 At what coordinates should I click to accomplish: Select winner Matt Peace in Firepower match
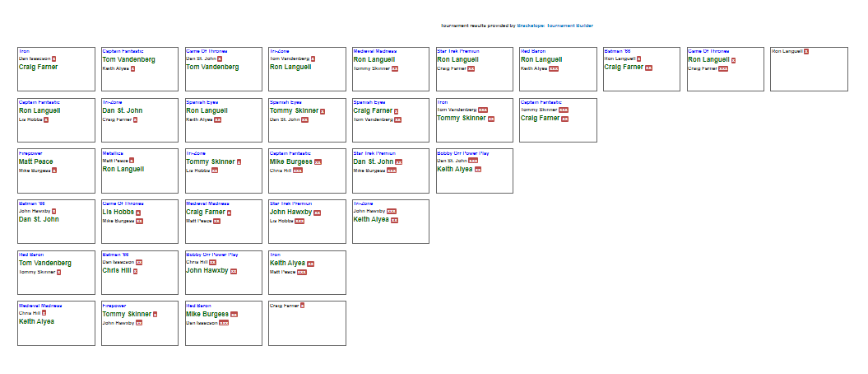36,162
